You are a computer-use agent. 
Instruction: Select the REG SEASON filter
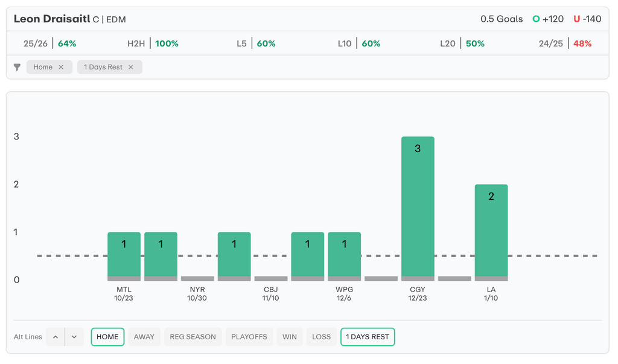click(193, 337)
